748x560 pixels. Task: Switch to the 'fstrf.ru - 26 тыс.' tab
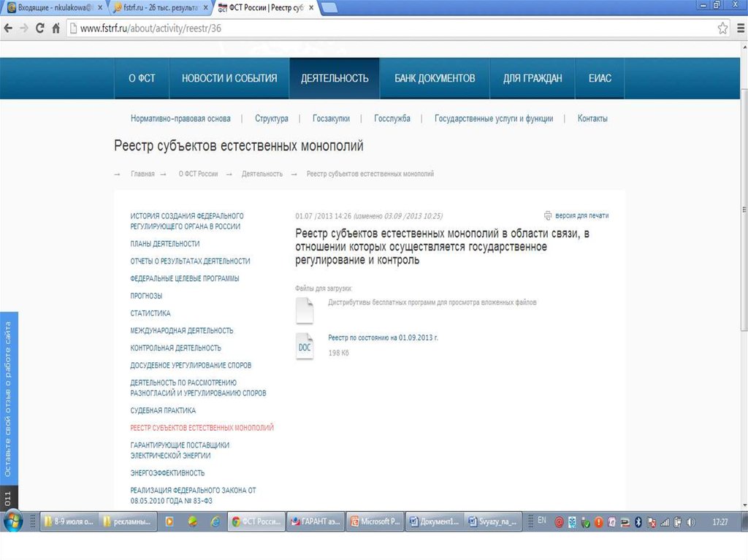pos(161,7)
